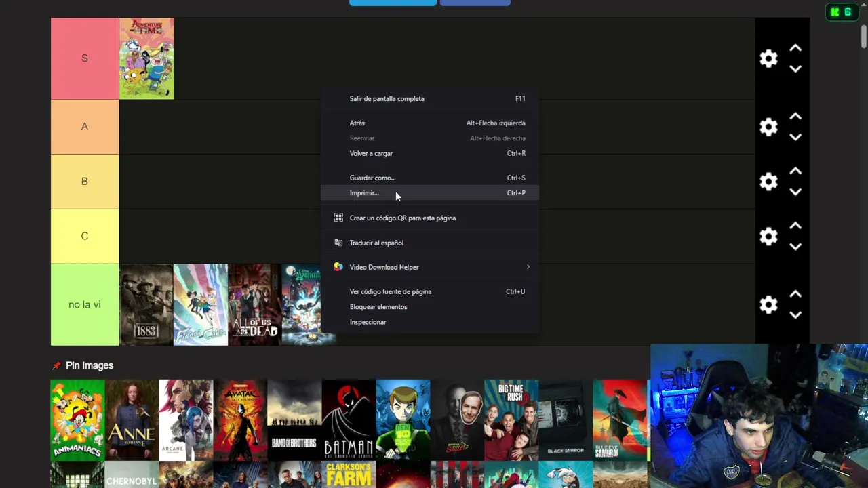868x488 pixels.
Task: Pick the Arcane thumbnail
Action: (x=186, y=420)
